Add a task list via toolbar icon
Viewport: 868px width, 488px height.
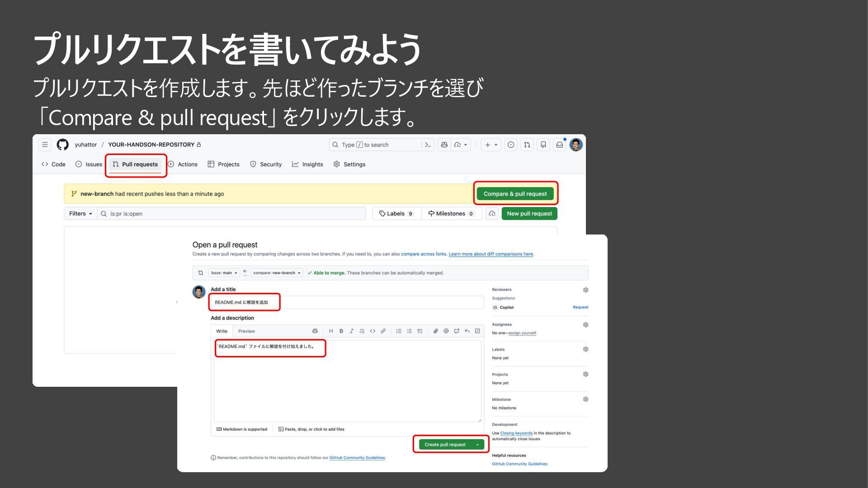coord(420,331)
